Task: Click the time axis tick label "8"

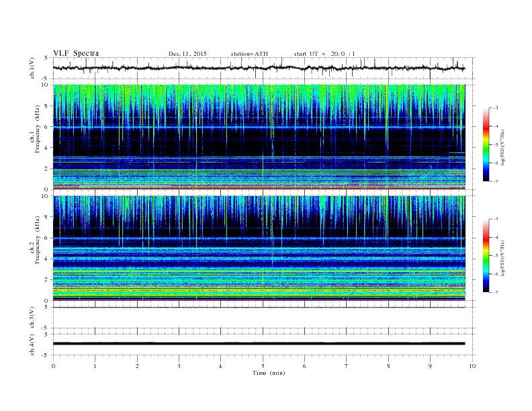Action: click(x=388, y=366)
